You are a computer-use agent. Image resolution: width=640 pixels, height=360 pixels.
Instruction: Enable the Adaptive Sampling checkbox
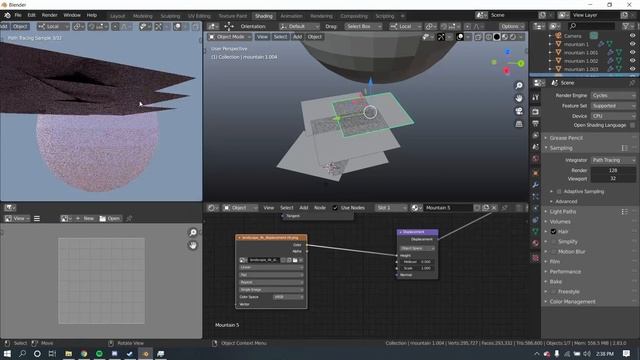[x=559, y=191]
